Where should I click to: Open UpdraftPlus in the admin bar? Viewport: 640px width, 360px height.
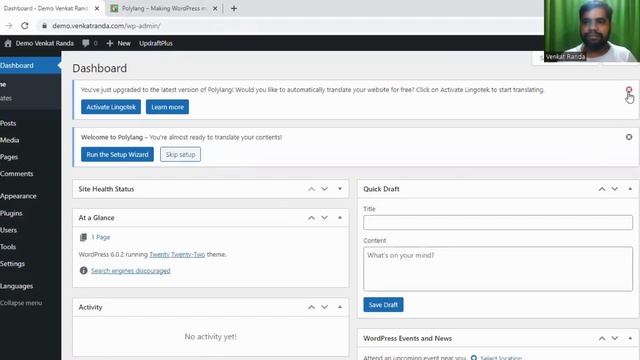pos(156,43)
